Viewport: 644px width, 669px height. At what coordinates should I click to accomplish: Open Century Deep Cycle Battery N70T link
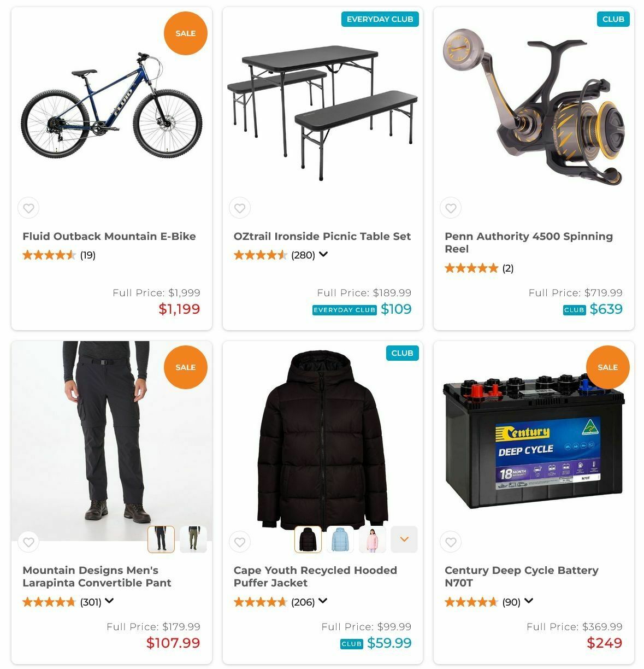(x=521, y=577)
